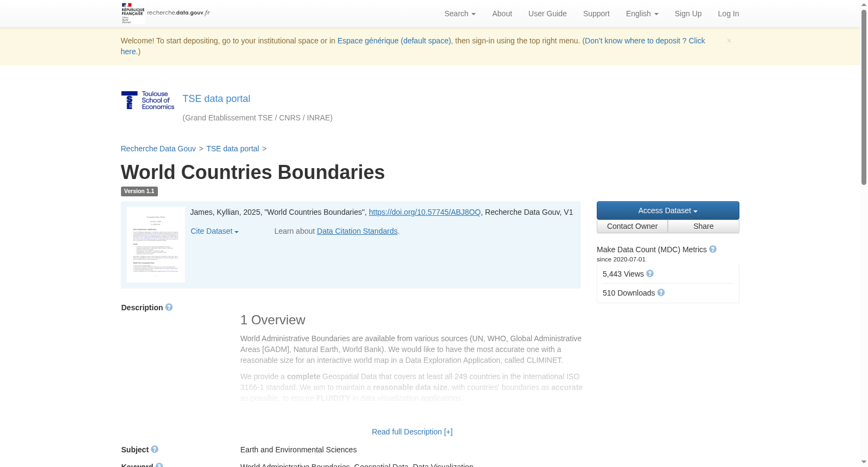Open the Support menu item
Image resolution: width=868 pixels, height=467 pixels.
[596, 14]
